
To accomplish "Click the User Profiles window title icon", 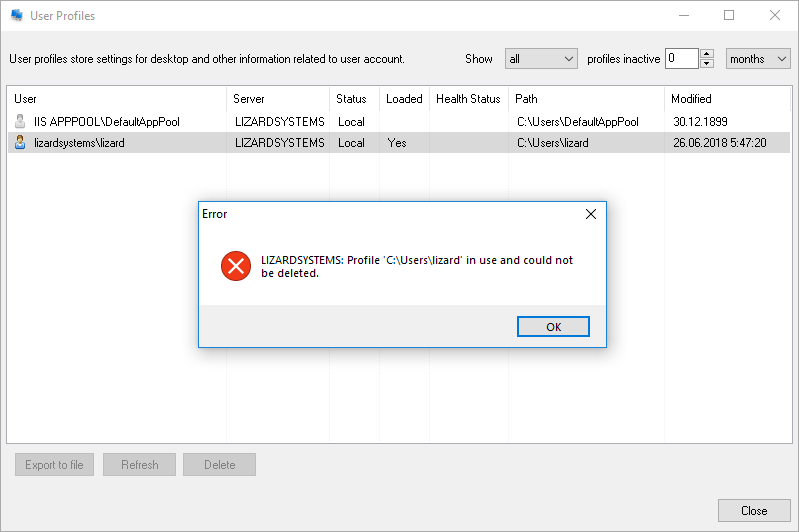I will pyautogui.click(x=17, y=16).
